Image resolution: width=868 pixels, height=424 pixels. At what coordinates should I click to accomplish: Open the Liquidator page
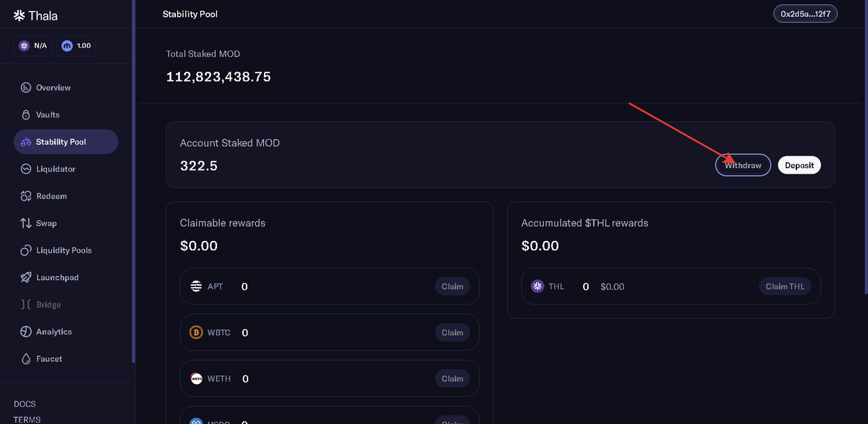coord(66,169)
